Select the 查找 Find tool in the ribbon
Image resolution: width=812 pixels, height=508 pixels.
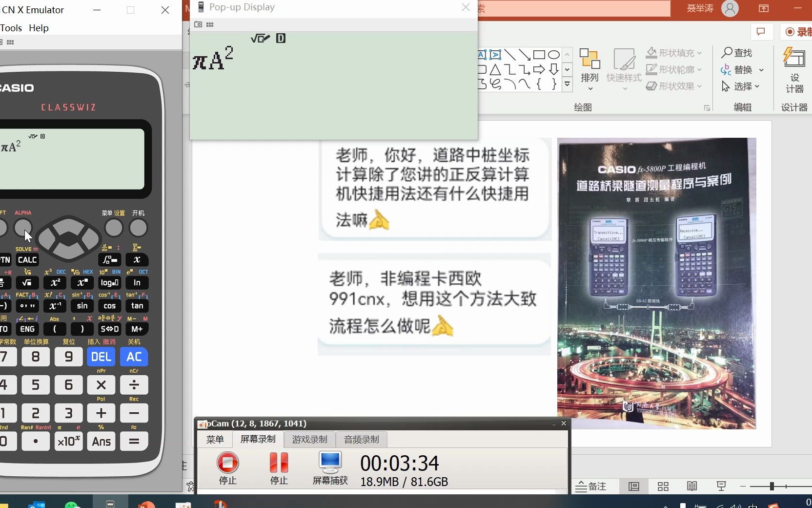click(x=737, y=53)
